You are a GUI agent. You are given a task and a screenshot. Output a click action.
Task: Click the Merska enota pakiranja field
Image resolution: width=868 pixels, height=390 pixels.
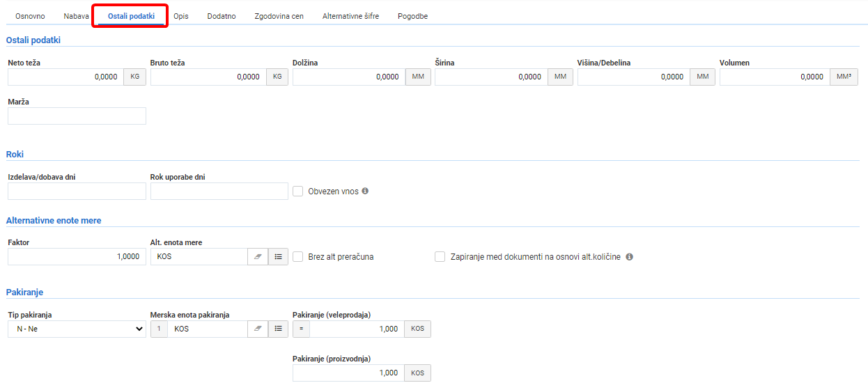coord(208,329)
